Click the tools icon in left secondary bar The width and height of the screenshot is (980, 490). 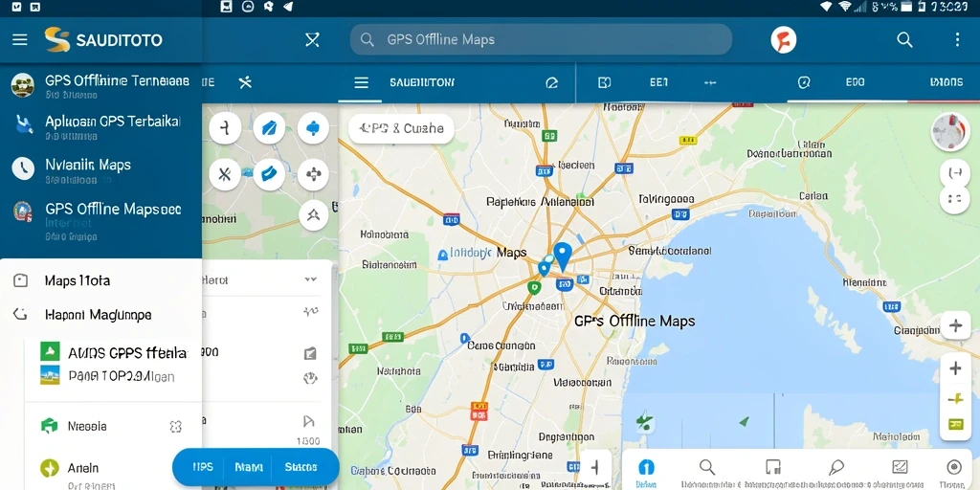245,82
